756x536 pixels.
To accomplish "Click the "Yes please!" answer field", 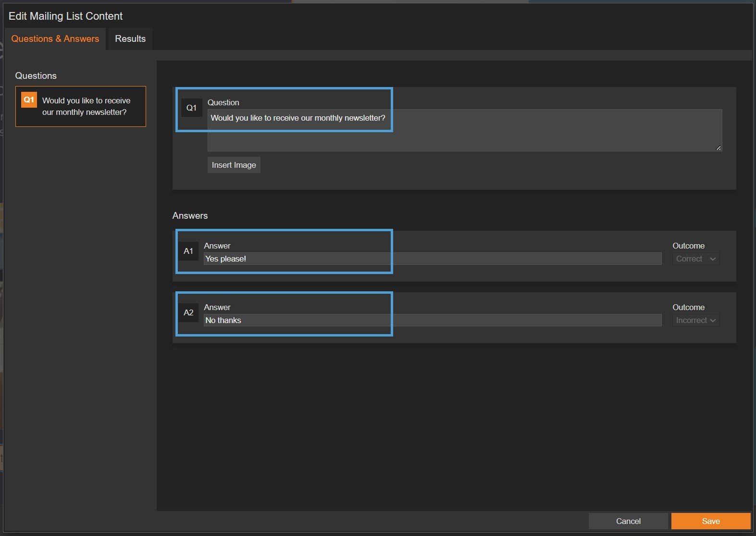I will tap(432, 259).
